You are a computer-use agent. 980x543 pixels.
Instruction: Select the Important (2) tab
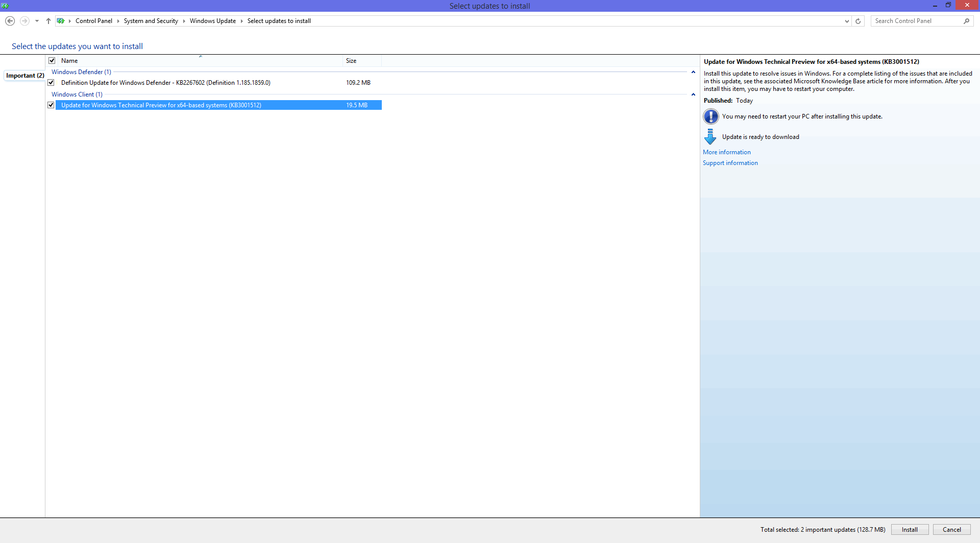pos(25,76)
